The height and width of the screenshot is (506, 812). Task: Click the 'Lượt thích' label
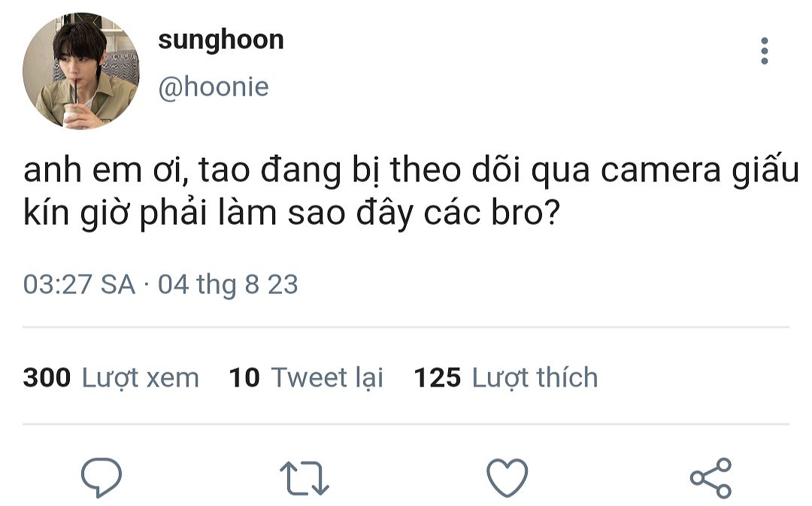pyautogui.click(x=535, y=378)
